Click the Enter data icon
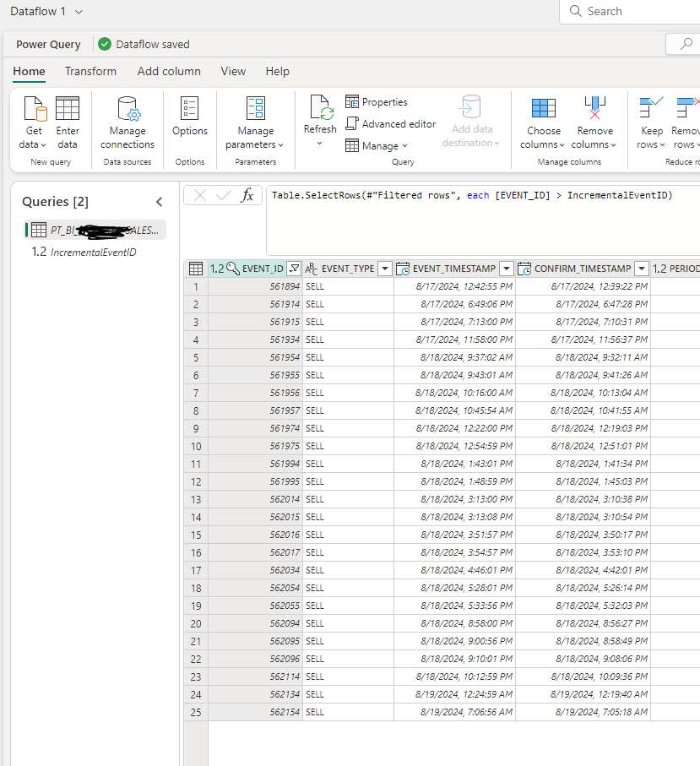Viewport: 700px width, 766px height. pyautogui.click(x=68, y=108)
